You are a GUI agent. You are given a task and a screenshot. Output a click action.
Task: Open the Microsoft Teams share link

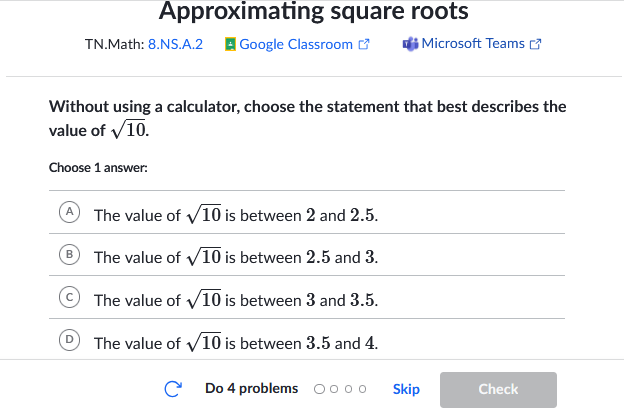(472, 43)
